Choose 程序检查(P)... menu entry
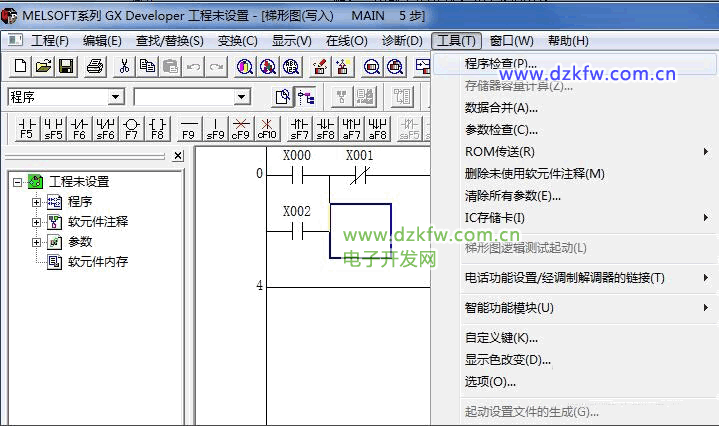Image resolution: width=719 pixels, height=426 pixels. coord(575,64)
